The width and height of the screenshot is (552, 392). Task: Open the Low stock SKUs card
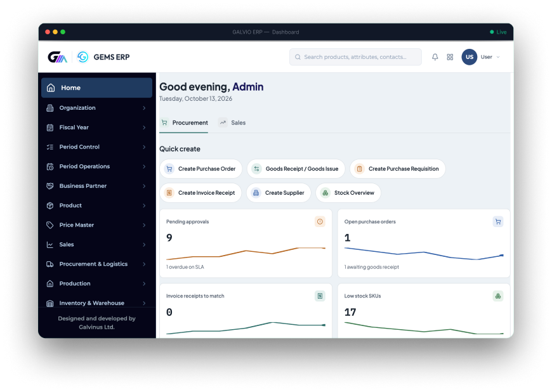tap(424, 311)
